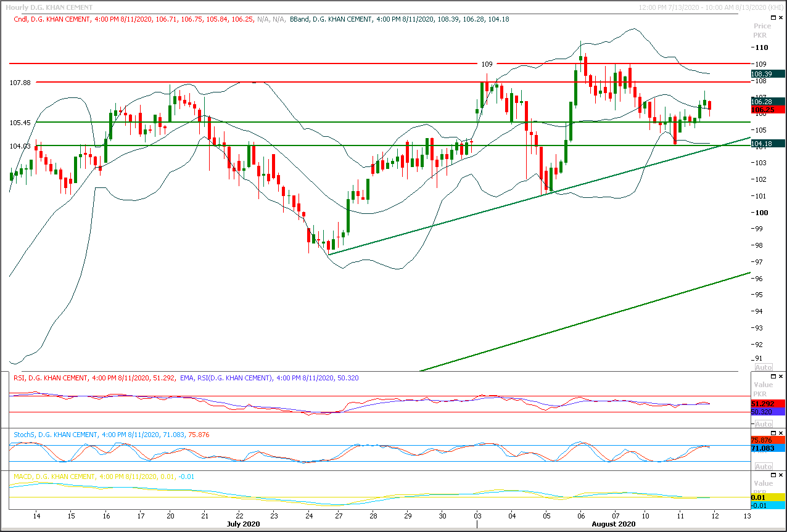Viewport: 787px width, 532px height.
Task: Click the 71.083 StochS value tag
Action: pos(768,448)
